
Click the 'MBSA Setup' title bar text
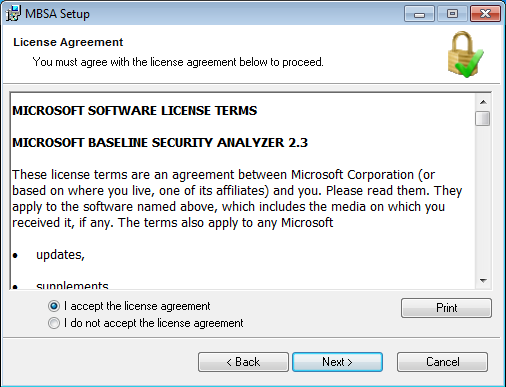coord(57,14)
